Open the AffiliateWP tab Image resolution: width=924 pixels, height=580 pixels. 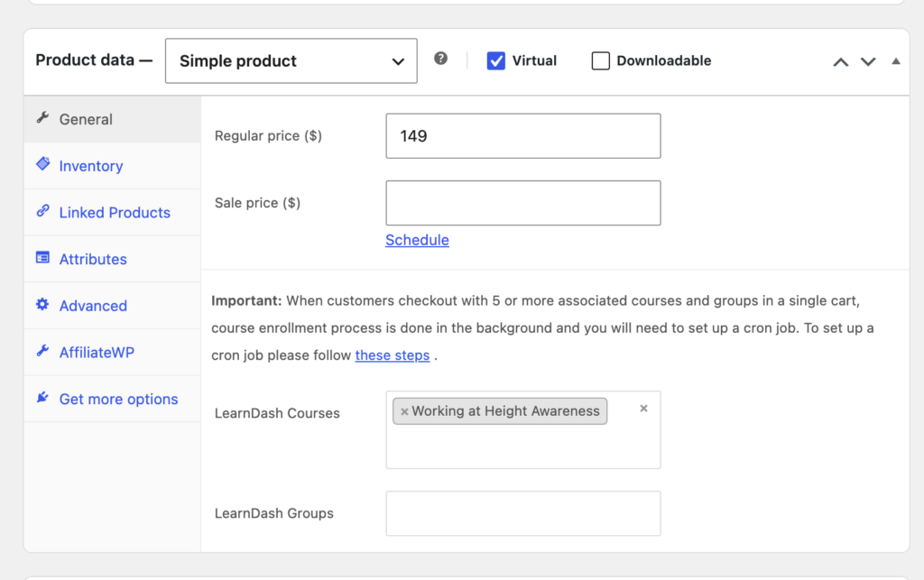(112, 352)
